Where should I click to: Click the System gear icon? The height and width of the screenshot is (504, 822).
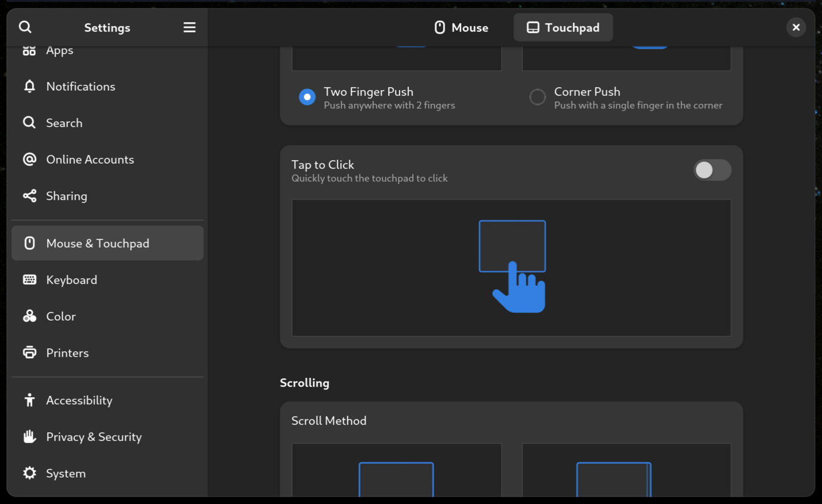[30, 473]
